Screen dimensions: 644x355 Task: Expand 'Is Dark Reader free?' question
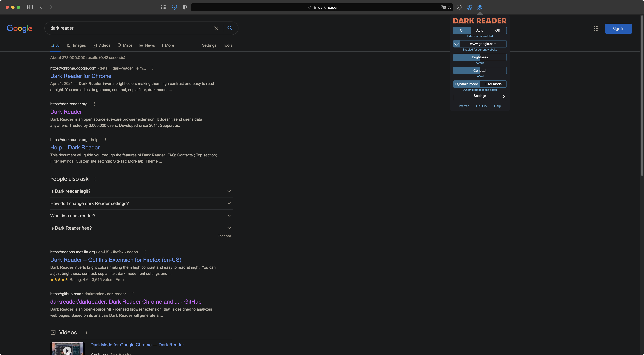click(141, 228)
